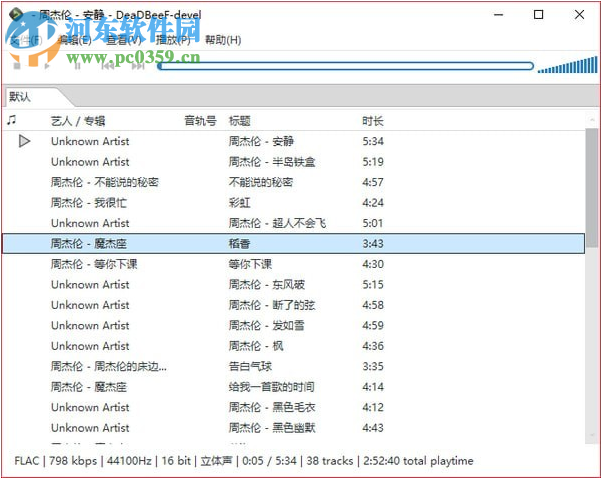Click the 5:34 duration in the first row

coord(373,142)
